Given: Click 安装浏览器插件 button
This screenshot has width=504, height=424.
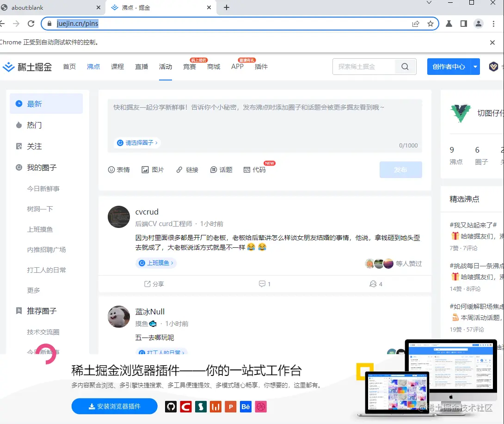Looking at the screenshot, I should (x=114, y=406).
